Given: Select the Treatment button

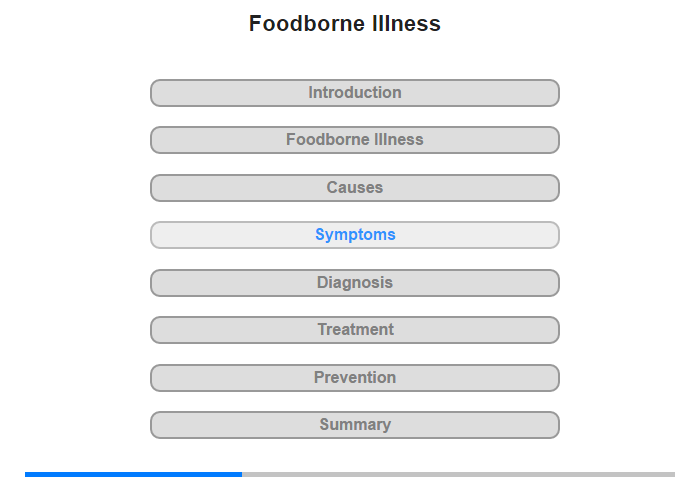Looking at the screenshot, I should pos(354,330).
